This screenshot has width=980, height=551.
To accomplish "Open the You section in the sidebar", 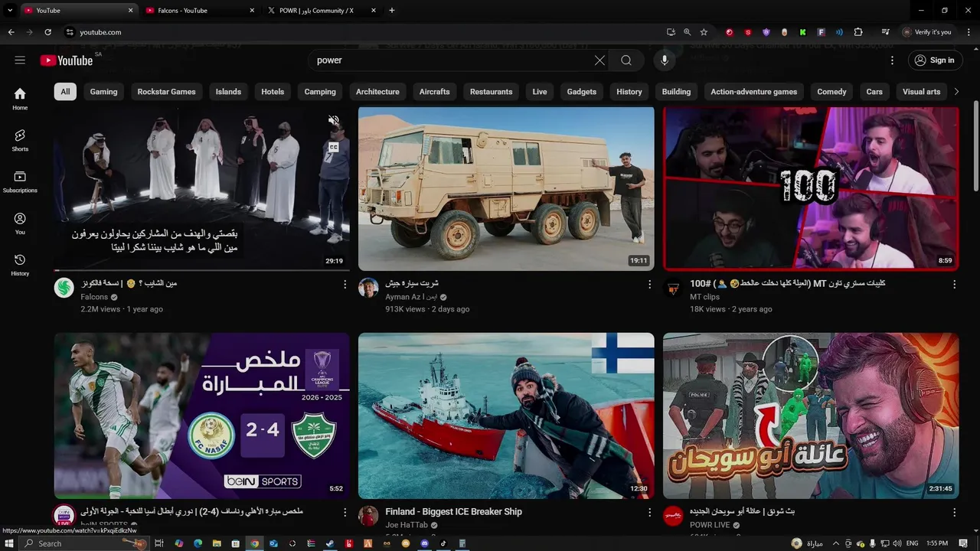I will click(x=20, y=223).
